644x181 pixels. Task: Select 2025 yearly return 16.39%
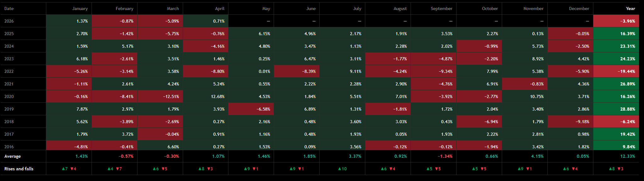click(x=616, y=34)
